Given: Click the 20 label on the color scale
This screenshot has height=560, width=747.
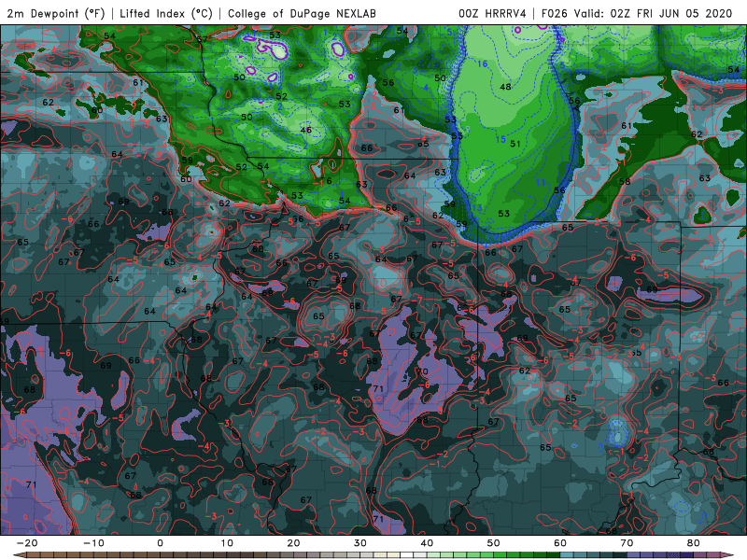Looking at the screenshot, I should pyautogui.click(x=293, y=543).
